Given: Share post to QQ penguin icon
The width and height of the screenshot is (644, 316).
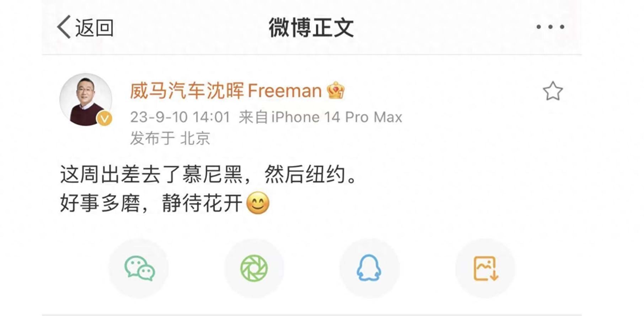Looking at the screenshot, I should coord(369,268).
